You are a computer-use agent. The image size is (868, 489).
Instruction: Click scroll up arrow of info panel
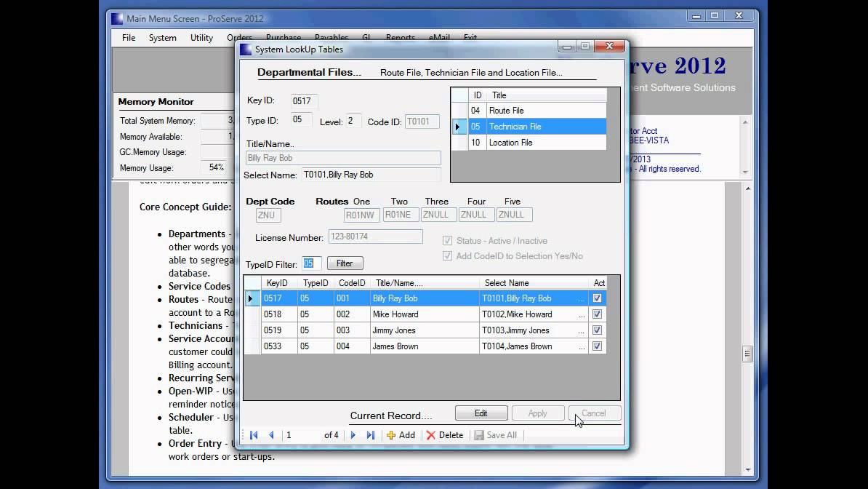(745, 122)
